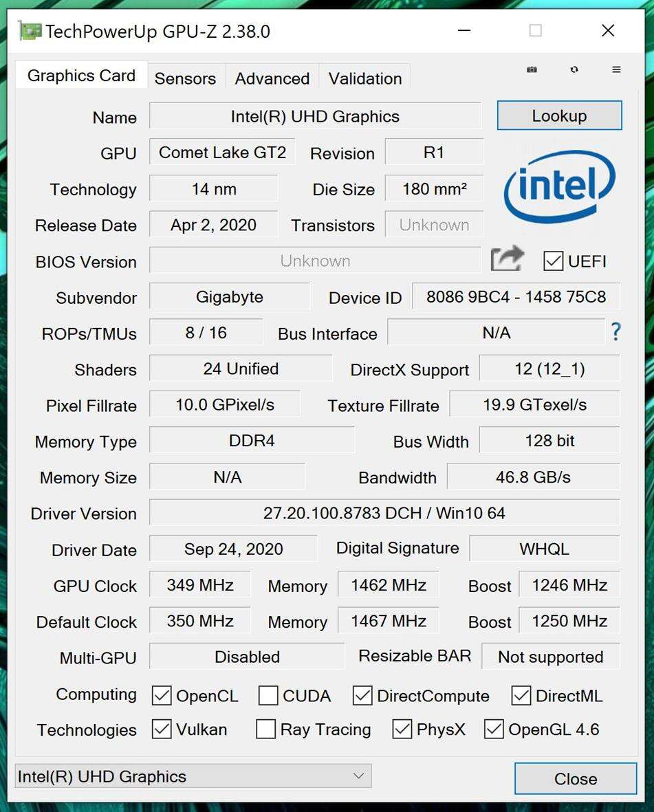
Task: Click the BIOS share/export arrow icon
Action: (x=508, y=260)
